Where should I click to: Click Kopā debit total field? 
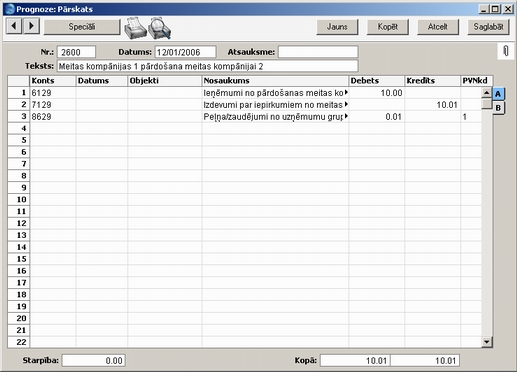click(355, 360)
